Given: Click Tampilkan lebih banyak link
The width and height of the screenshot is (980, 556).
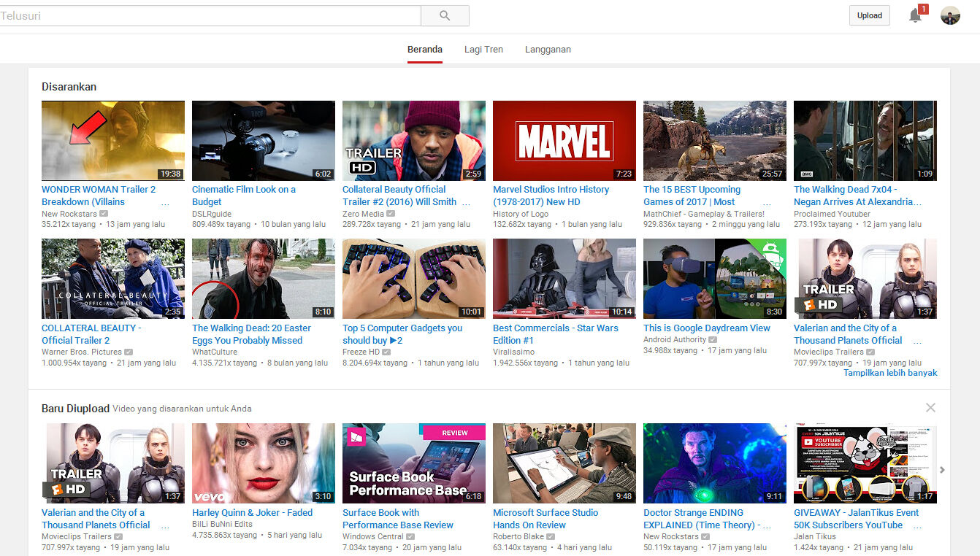Looking at the screenshot, I should (890, 373).
